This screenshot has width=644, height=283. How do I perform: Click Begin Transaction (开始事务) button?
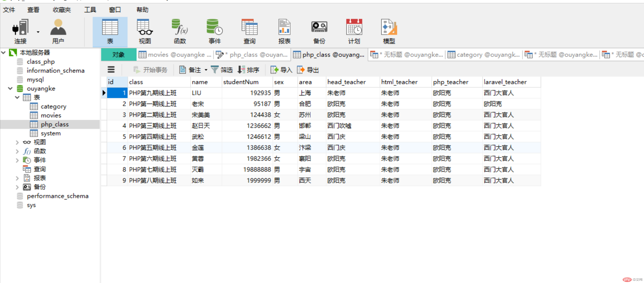pyautogui.click(x=150, y=70)
